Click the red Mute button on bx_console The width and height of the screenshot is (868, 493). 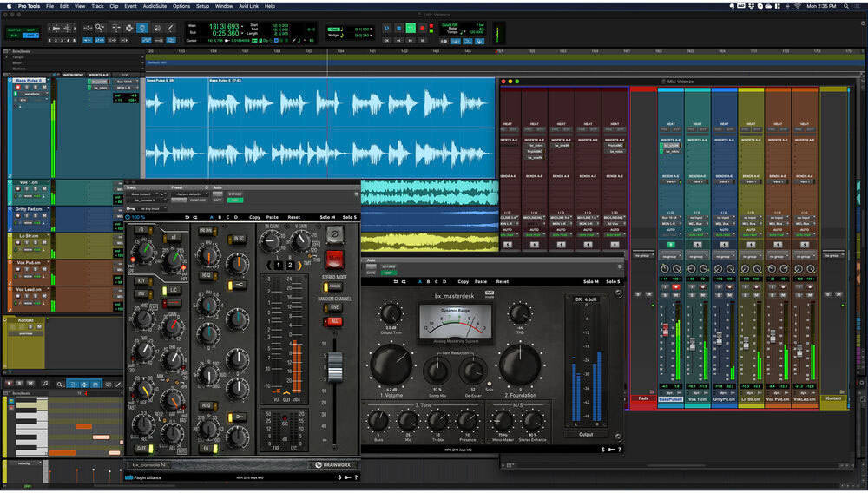coord(334,259)
